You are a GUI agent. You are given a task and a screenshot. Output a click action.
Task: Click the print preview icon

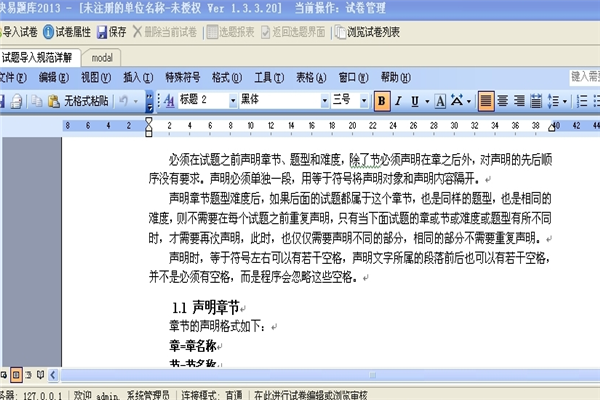(16, 101)
